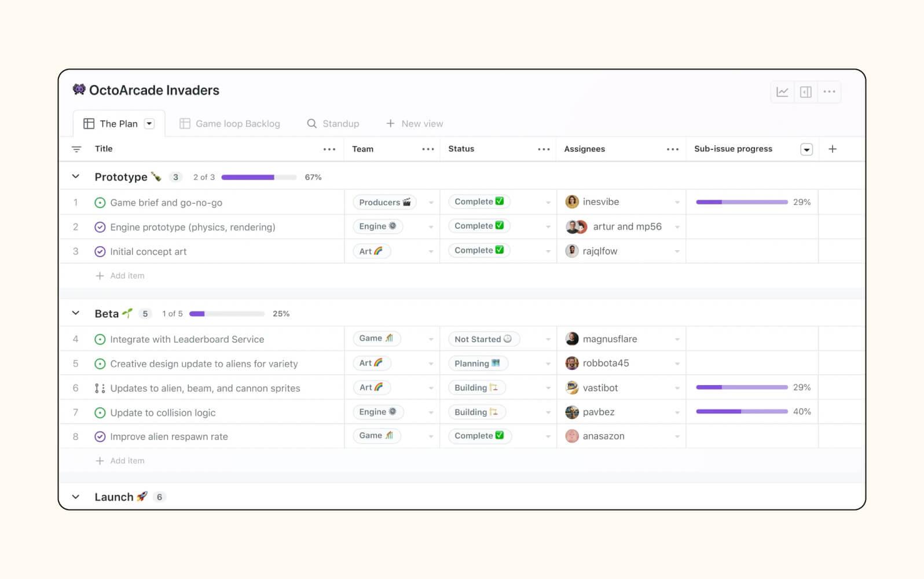
Task: Click open issue icon for Game brief and go-no-go
Action: (x=100, y=203)
